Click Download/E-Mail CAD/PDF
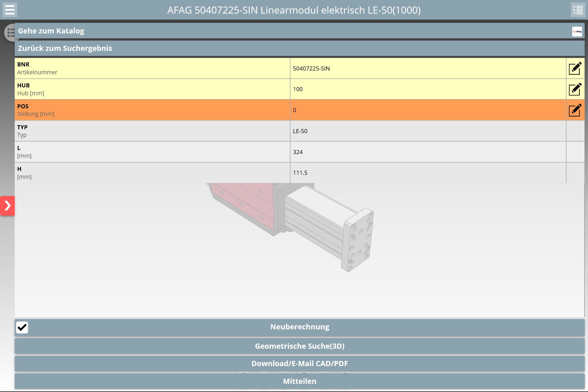 299,363
